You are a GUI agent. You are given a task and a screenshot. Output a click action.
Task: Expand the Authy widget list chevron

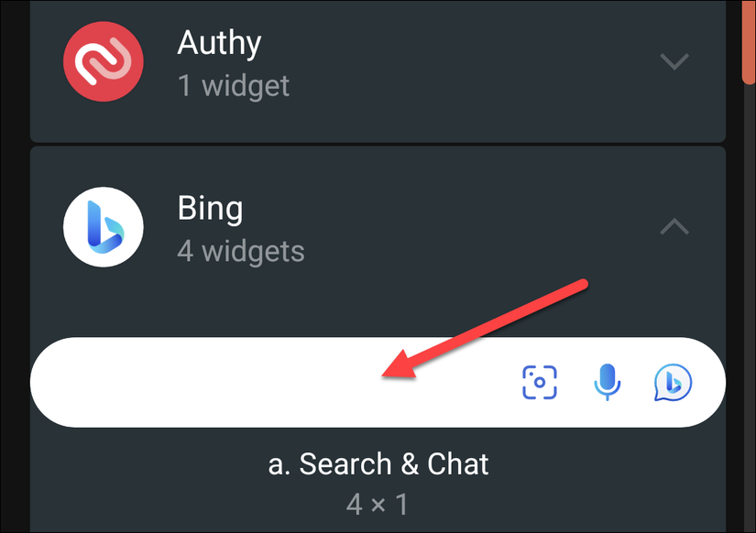(674, 61)
